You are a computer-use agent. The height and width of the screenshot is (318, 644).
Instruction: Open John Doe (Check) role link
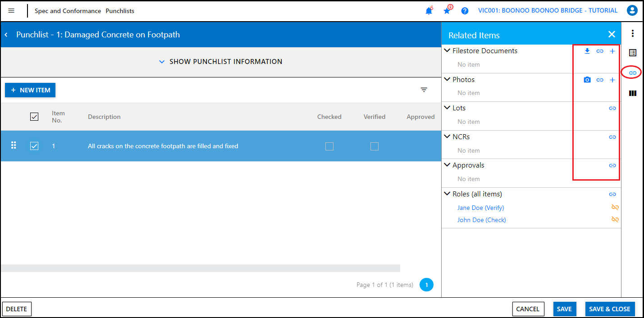click(481, 220)
